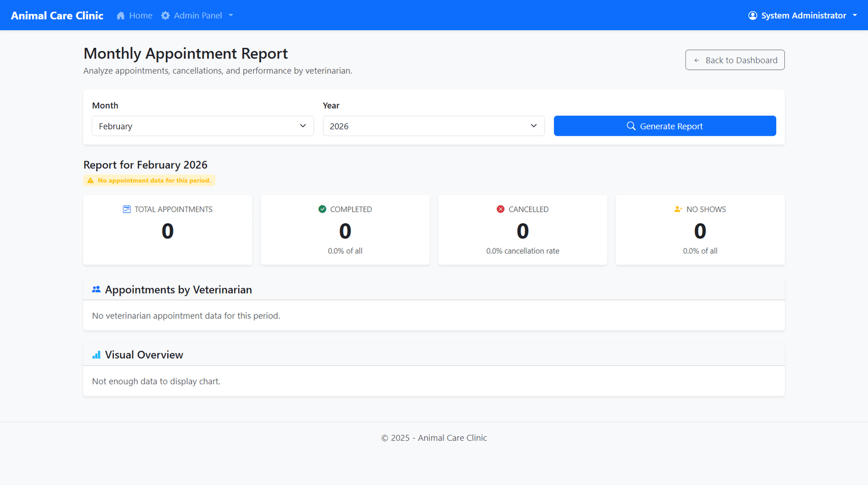Click the No Shows person icon
This screenshot has height=485, width=868.
click(678, 209)
